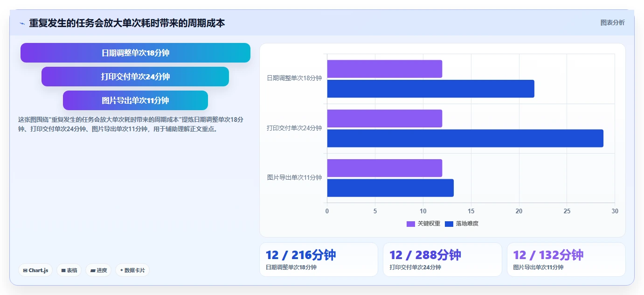The image size is (644, 295).
Task: Click the purple 关键权重 bar for 图片导出
Action: click(x=384, y=168)
